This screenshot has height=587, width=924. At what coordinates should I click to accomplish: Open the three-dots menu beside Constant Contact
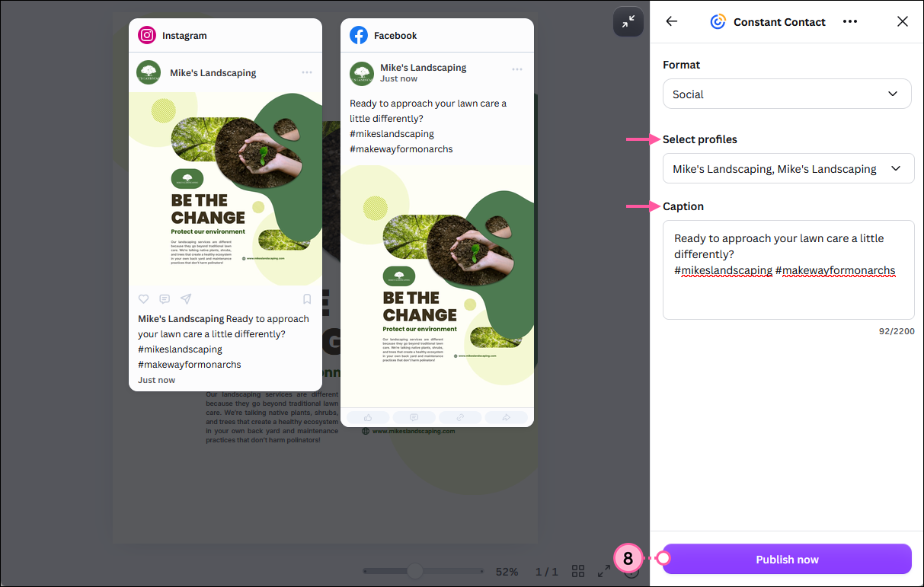850,21
